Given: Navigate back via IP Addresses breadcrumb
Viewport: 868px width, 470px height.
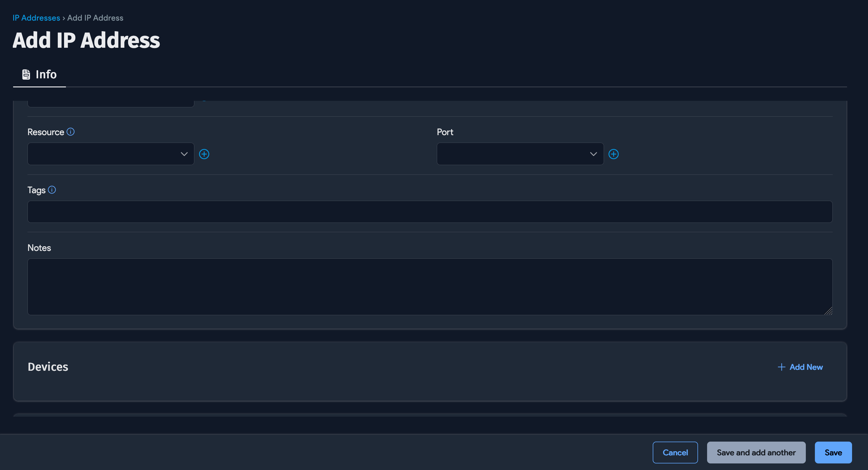Looking at the screenshot, I should tap(36, 17).
